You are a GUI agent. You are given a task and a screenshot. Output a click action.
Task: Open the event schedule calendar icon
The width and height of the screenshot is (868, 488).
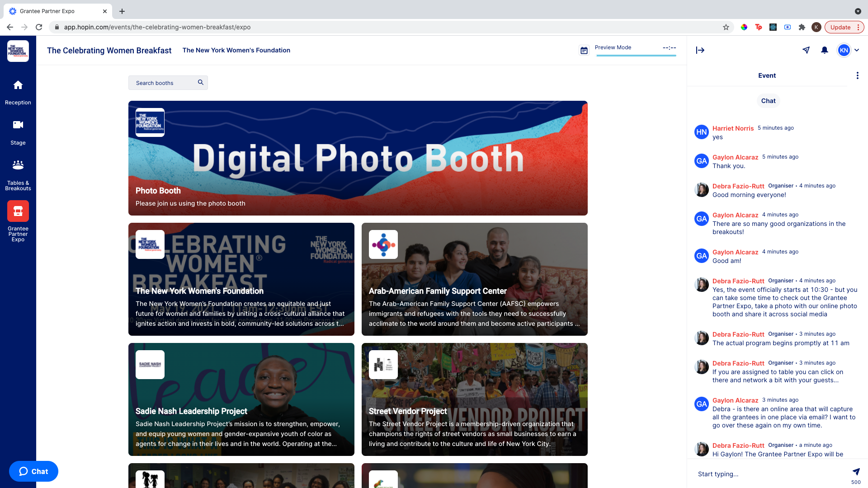[x=584, y=51]
